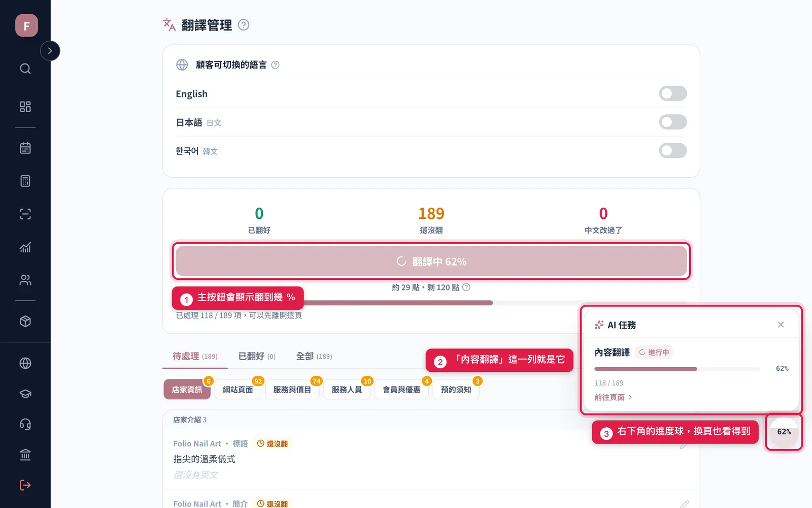Open the globe icon in the sidebar
Viewport: 812px width, 508px height.
click(x=25, y=363)
